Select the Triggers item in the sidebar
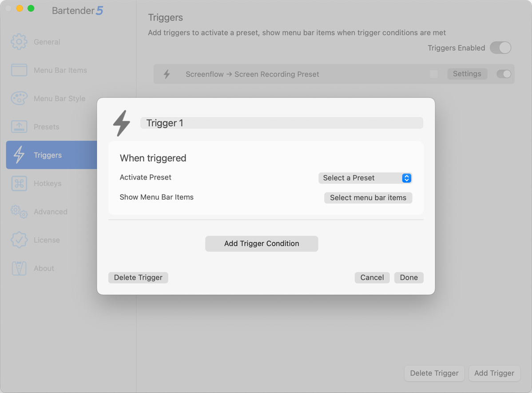Viewport: 532px width, 393px height. coord(48,155)
